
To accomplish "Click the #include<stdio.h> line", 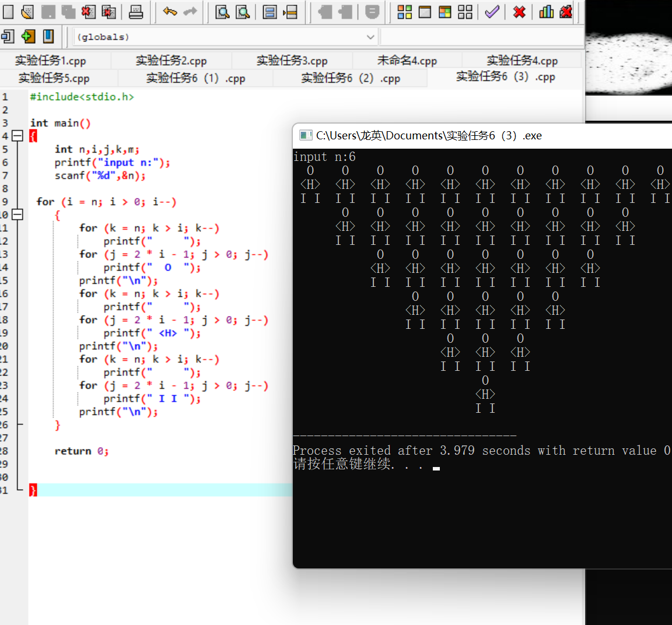I will 82,97.
